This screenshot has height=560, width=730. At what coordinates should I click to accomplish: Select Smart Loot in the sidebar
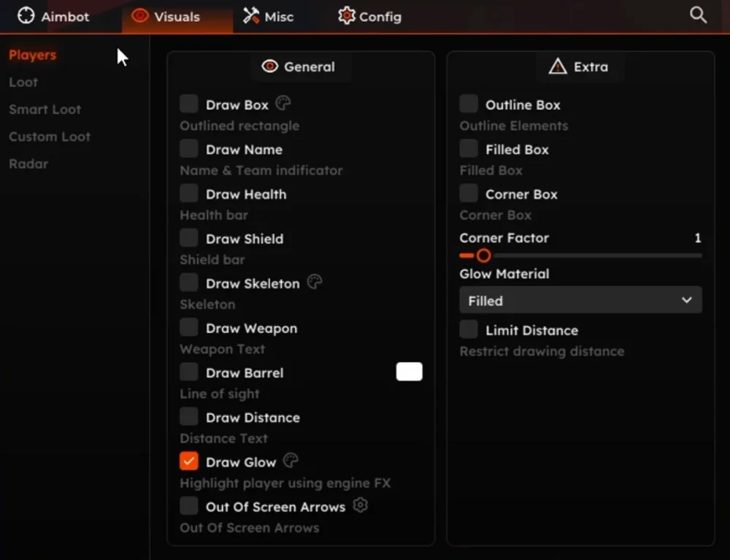click(x=45, y=110)
